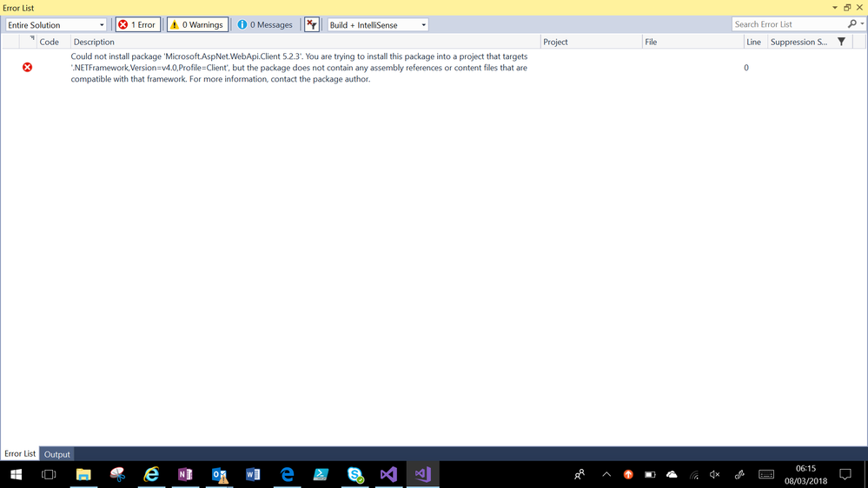This screenshot has height=488, width=868.
Task: Expand the search options dropdown arrow
Action: [862, 24]
